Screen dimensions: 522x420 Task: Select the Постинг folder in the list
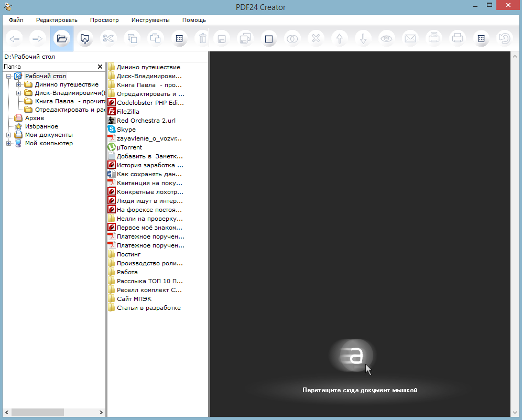click(x=125, y=254)
